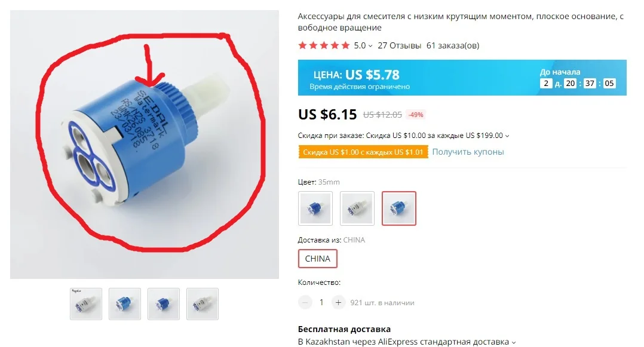The height and width of the screenshot is (347, 644).
Task: Open the 27 Отзывы reviews link
Action: click(399, 45)
